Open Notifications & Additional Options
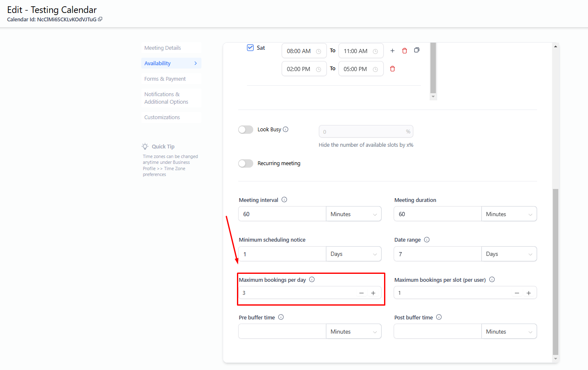Screen dimensions: 588x370 [166, 98]
